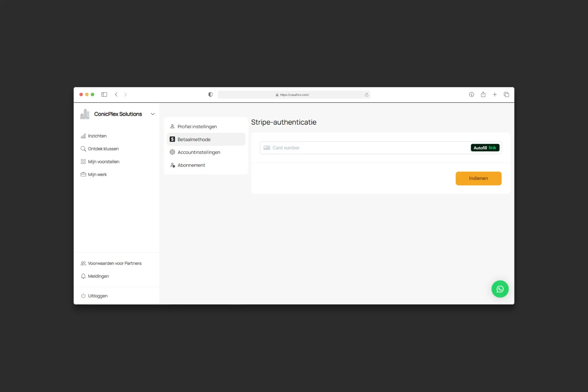
Task: Click the Indienen button
Action: (478, 178)
